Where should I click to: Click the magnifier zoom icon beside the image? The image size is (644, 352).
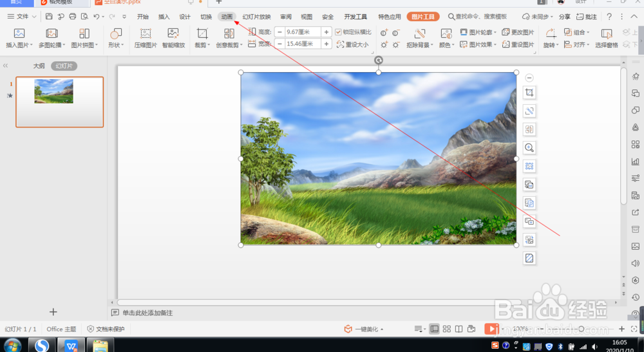(529, 148)
